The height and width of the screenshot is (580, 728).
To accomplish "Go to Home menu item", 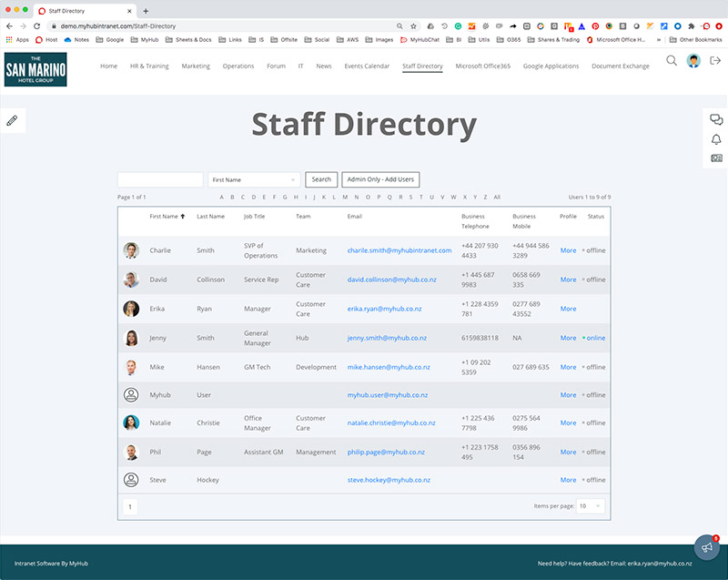I will tap(108, 66).
